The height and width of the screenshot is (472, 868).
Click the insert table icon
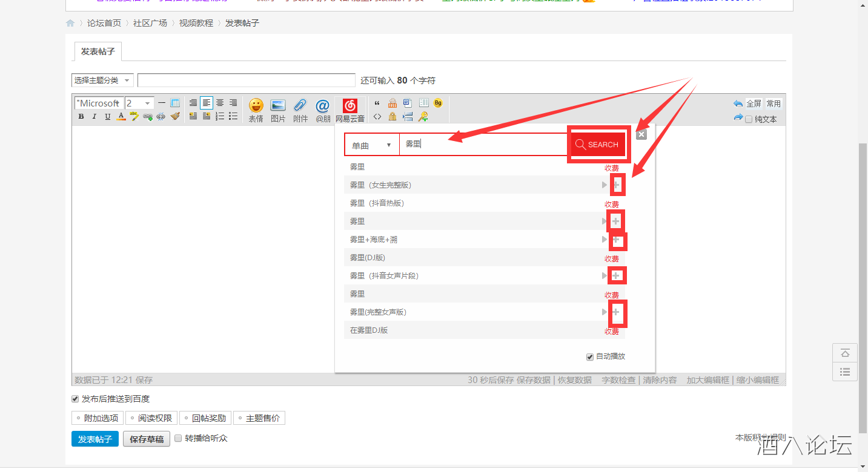coord(175,103)
